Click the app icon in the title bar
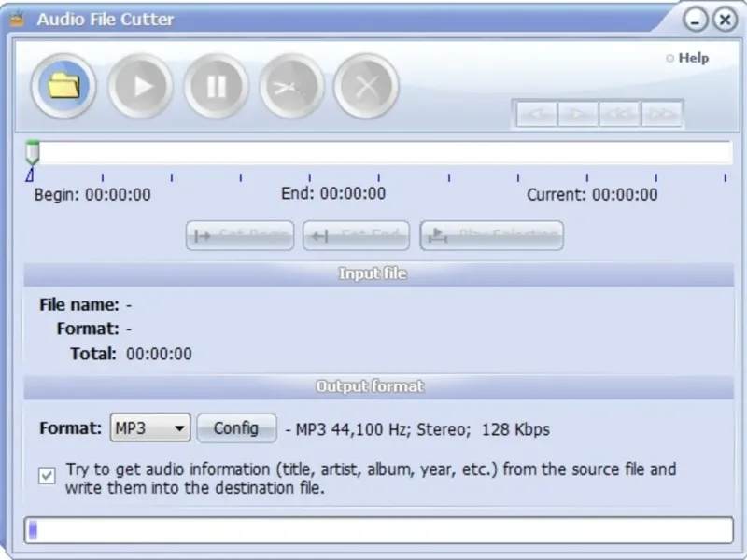Viewport: 747px width, 560px height. pos(17,19)
